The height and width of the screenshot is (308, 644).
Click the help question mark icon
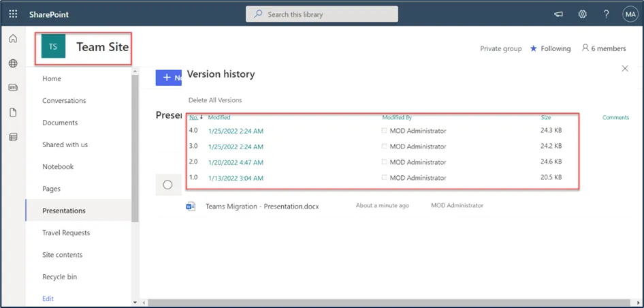606,14
